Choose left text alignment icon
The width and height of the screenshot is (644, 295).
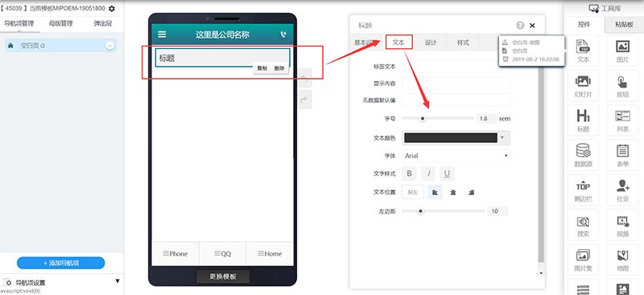435,192
